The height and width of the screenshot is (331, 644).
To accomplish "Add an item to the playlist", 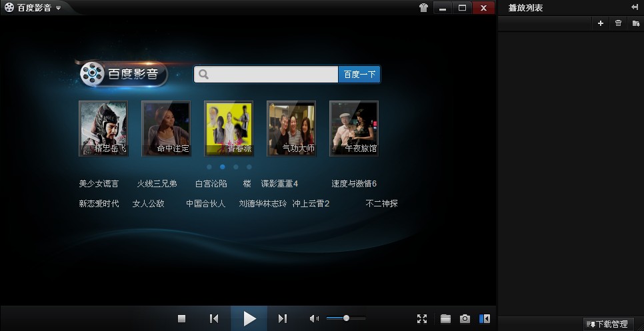I will point(601,23).
